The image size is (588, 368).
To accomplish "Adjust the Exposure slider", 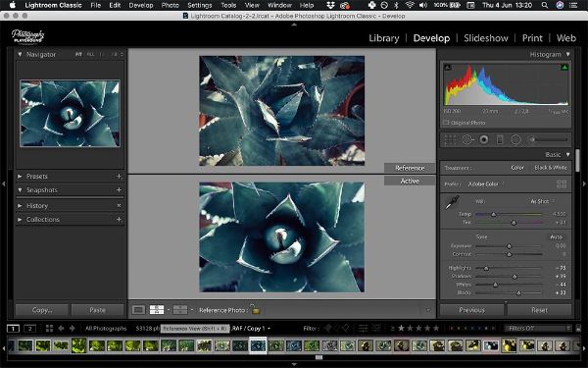I will (509, 246).
